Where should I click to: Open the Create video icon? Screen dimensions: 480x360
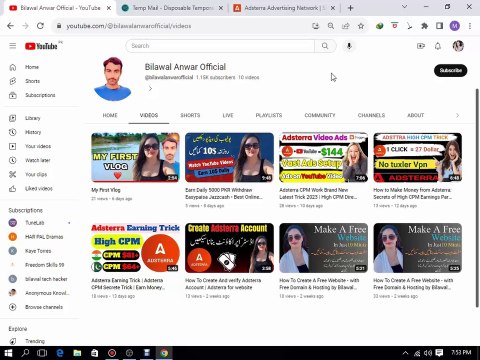pos(421,46)
